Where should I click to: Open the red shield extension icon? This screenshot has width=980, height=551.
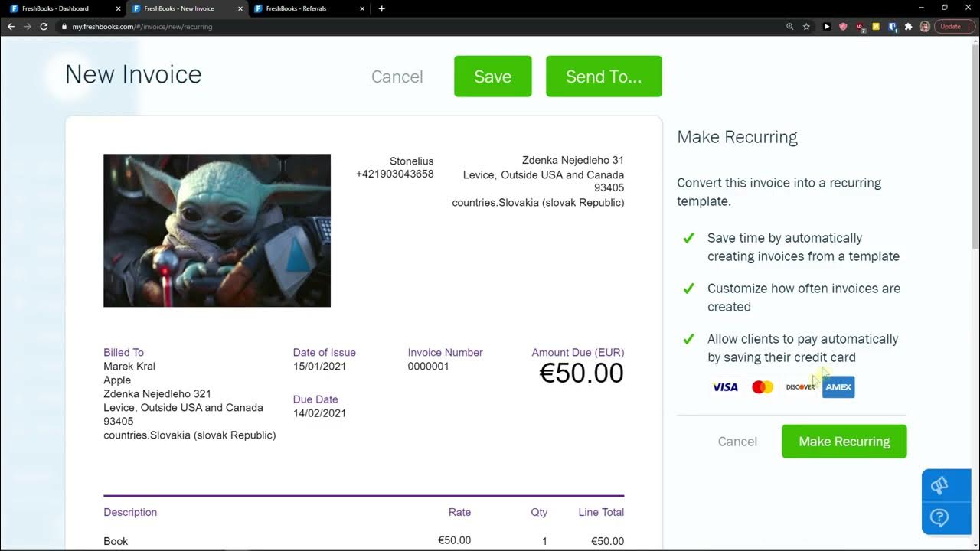tap(843, 26)
